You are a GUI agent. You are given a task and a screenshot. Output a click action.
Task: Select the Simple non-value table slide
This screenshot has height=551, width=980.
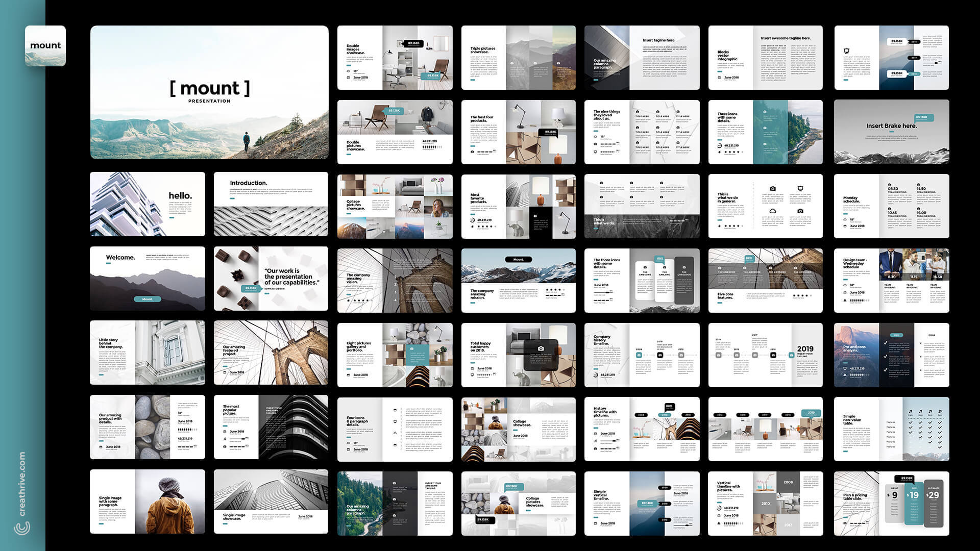coord(891,429)
